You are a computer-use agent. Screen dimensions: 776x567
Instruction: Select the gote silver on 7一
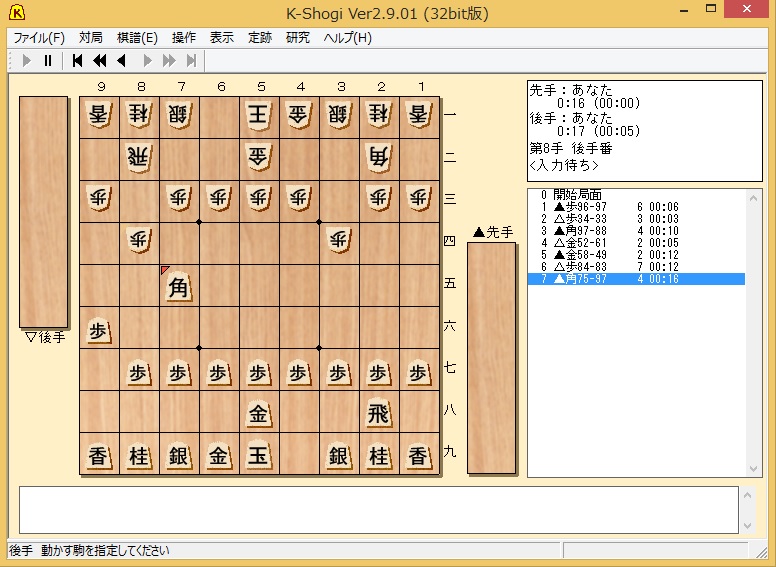click(179, 117)
